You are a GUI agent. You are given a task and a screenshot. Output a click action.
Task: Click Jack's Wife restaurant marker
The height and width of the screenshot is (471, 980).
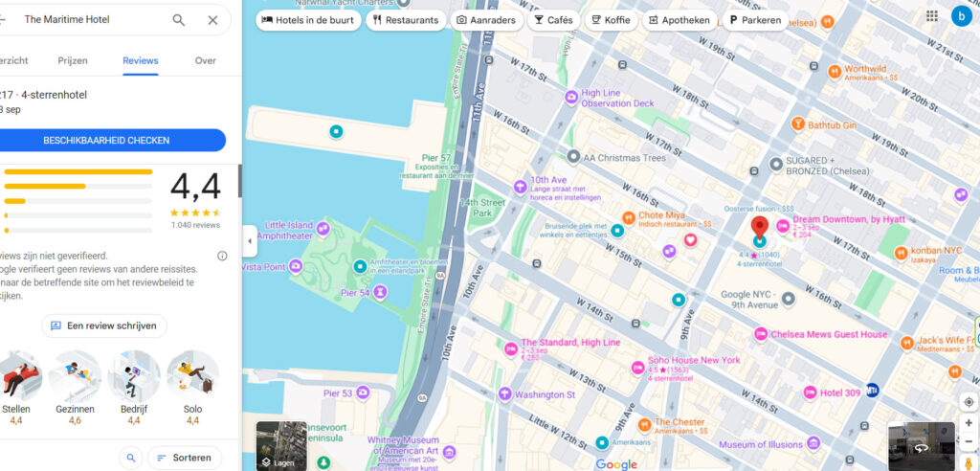click(x=907, y=344)
